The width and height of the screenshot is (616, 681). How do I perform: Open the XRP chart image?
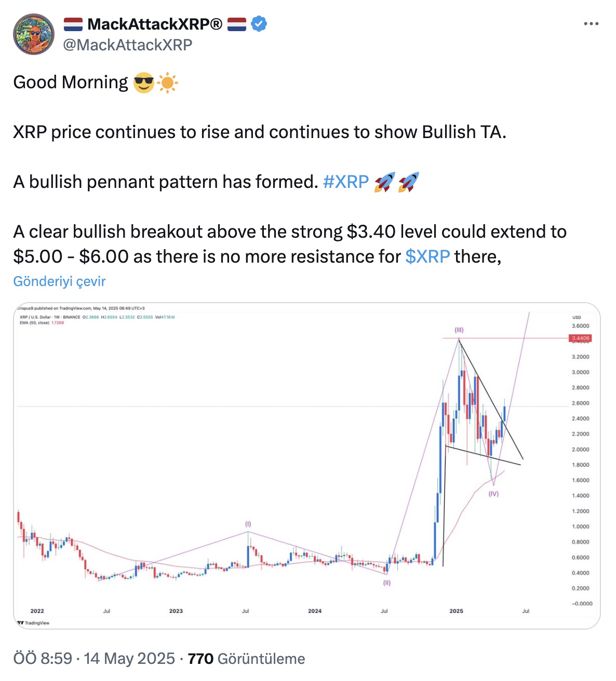[x=306, y=466]
